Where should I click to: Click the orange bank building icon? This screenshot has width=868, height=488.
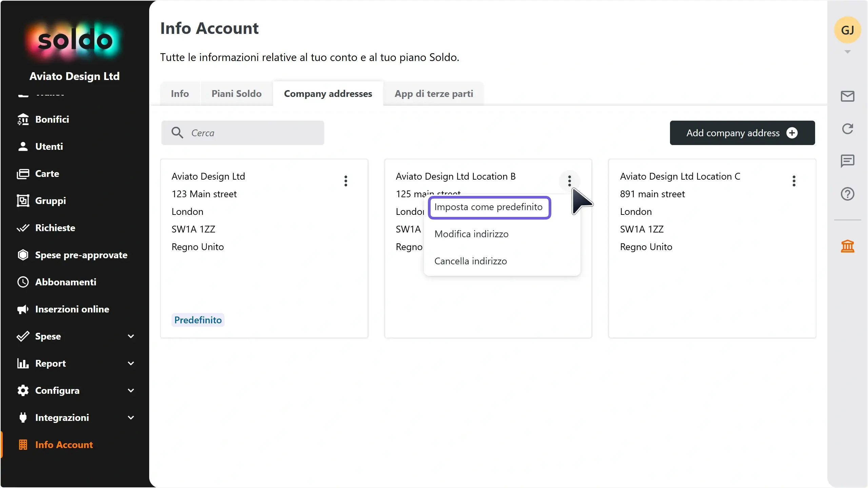point(847,246)
